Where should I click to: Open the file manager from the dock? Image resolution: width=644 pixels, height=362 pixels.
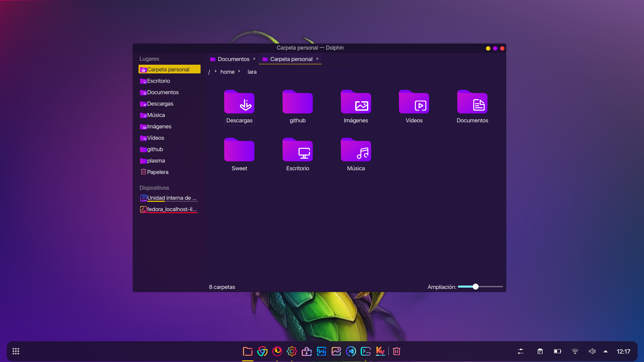click(248, 351)
